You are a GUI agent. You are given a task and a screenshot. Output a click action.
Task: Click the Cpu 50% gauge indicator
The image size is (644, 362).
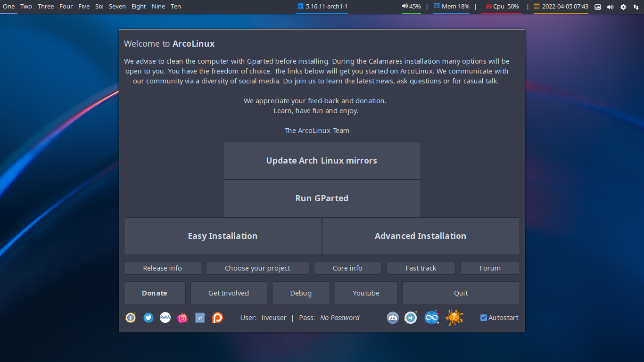click(502, 7)
